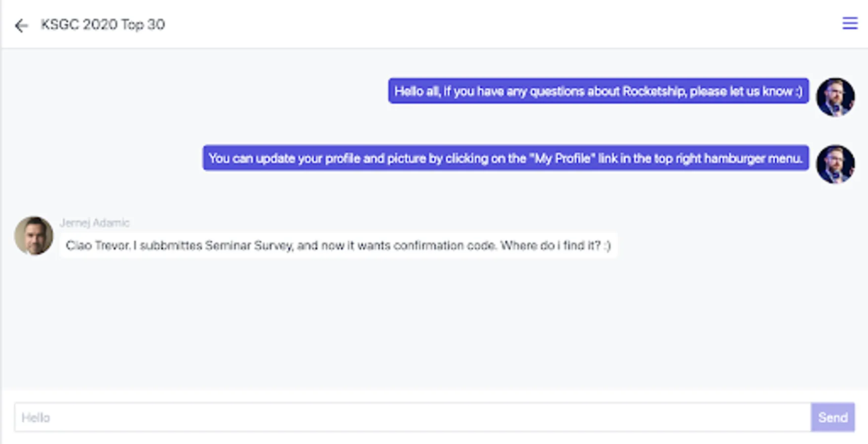Open Jernej Adamic's profile photo

(x=34, y=235)
